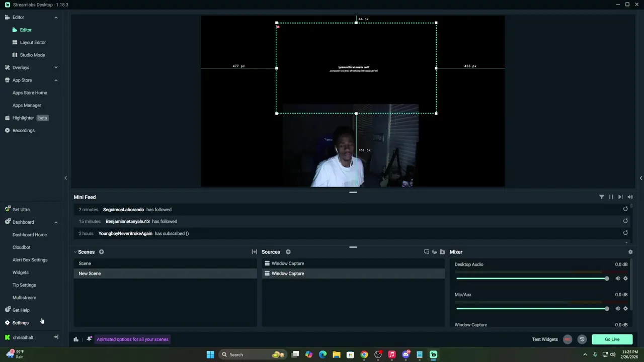644x362 pixels.
Task: Open Windows Start menu
Action: coord(210,354)
